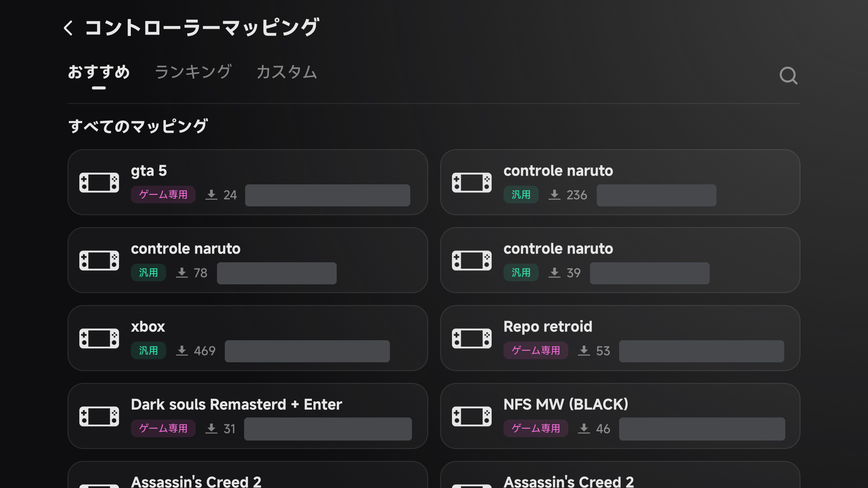This screenshot has width=868, height=488.
Task: Open the left Assassin's Creed 2 card
Action: [248, 475]
